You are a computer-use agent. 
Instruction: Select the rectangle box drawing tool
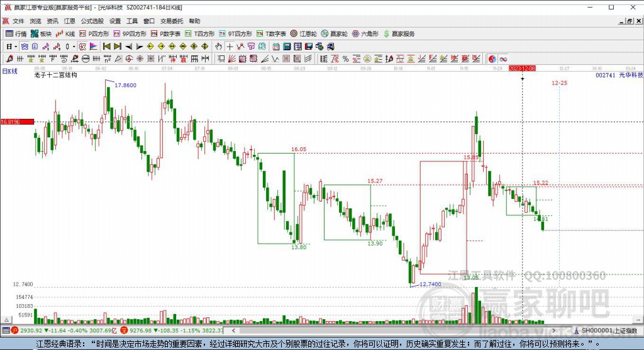[221, 59]
